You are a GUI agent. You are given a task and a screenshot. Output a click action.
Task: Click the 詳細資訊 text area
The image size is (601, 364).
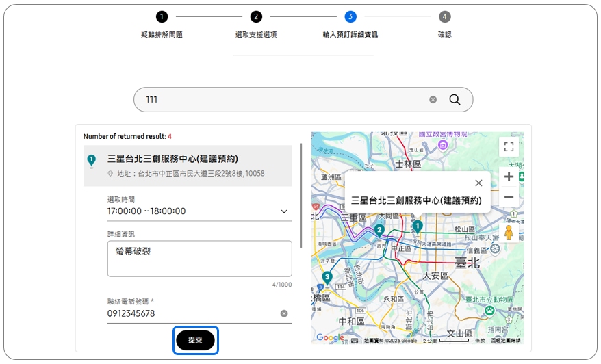tap(199, 259)
